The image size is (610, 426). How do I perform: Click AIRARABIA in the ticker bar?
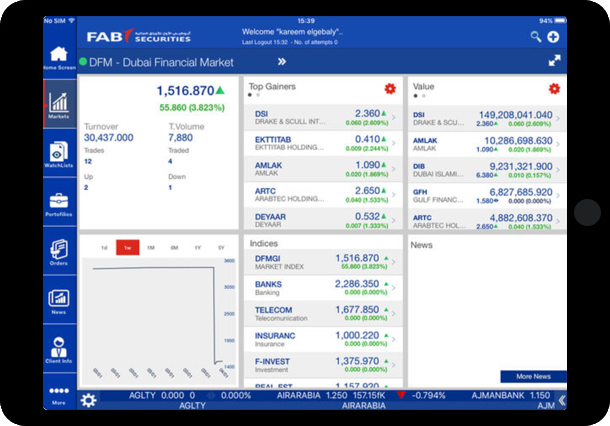click(x=298, y=395)
